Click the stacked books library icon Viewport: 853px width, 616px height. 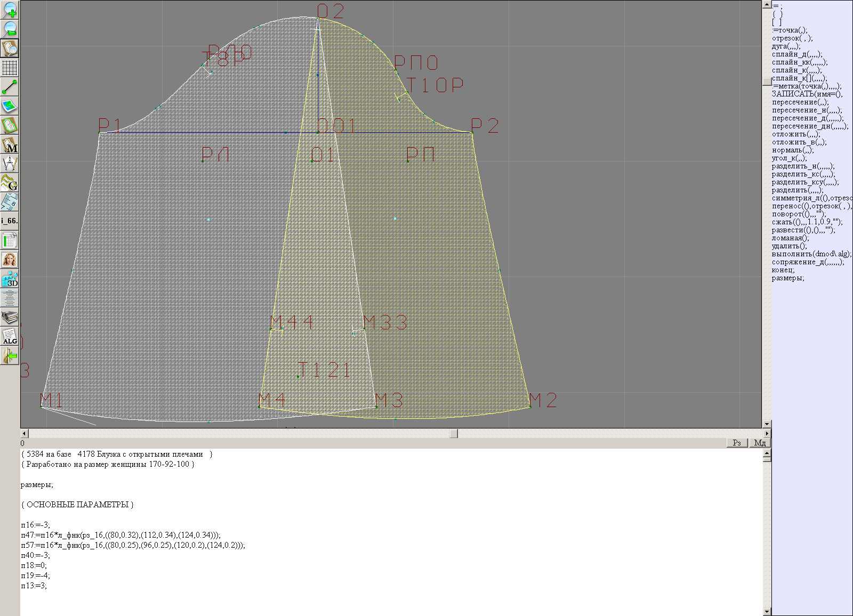10,318
